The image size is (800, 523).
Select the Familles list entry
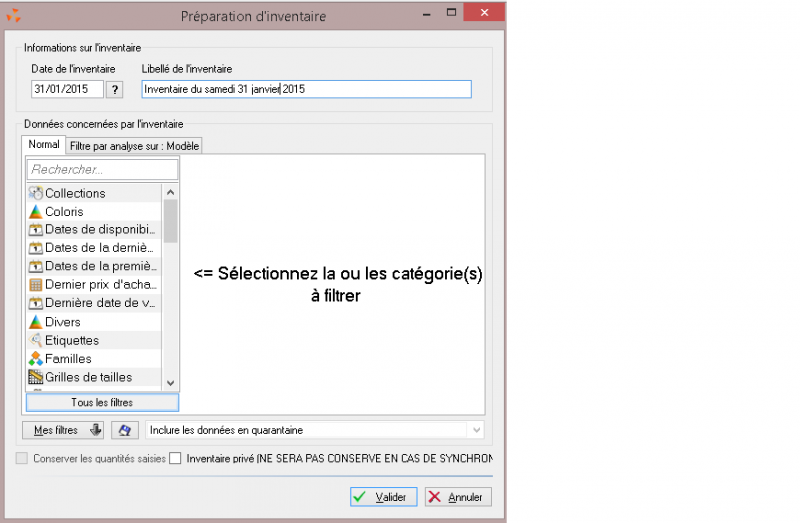point(94,358)
